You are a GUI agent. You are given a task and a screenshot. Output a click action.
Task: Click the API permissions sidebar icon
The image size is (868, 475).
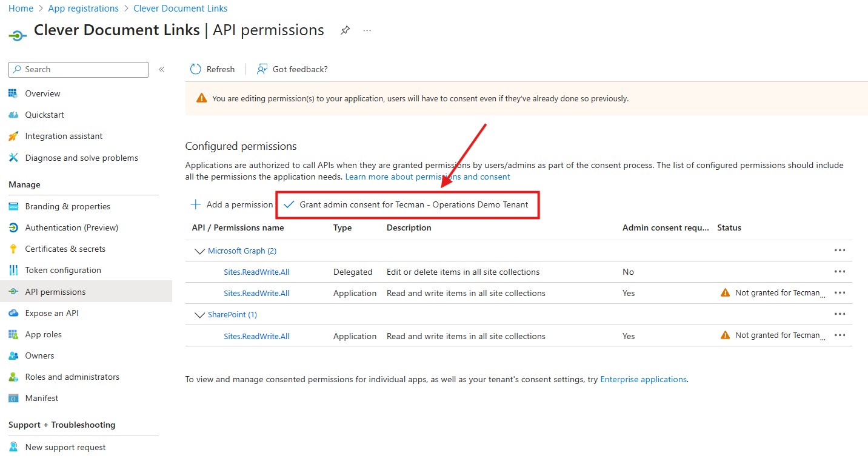point(13,292)
